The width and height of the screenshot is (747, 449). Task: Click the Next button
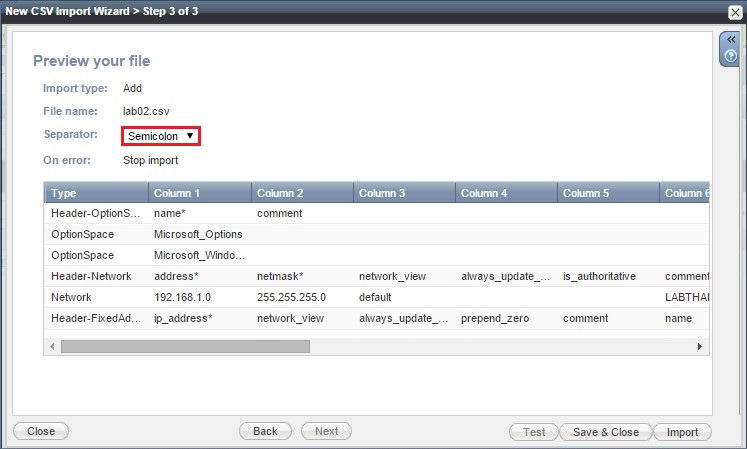(x=326, y=432)
